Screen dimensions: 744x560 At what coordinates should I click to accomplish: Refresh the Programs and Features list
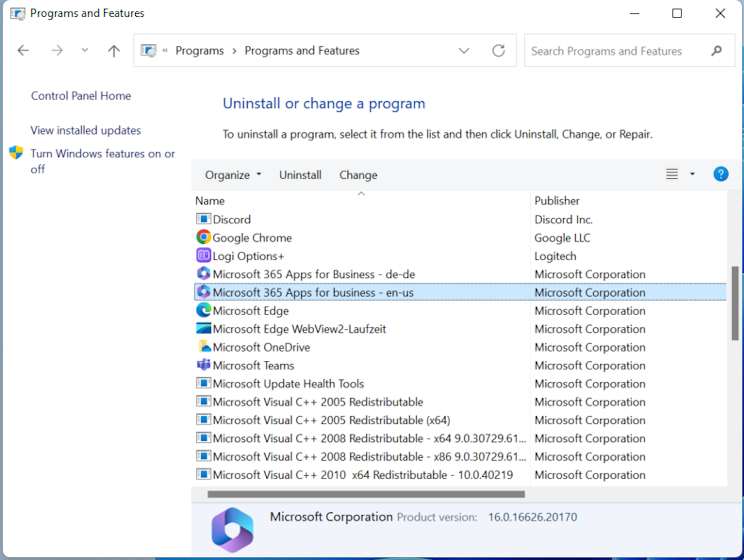click(498, 50)
